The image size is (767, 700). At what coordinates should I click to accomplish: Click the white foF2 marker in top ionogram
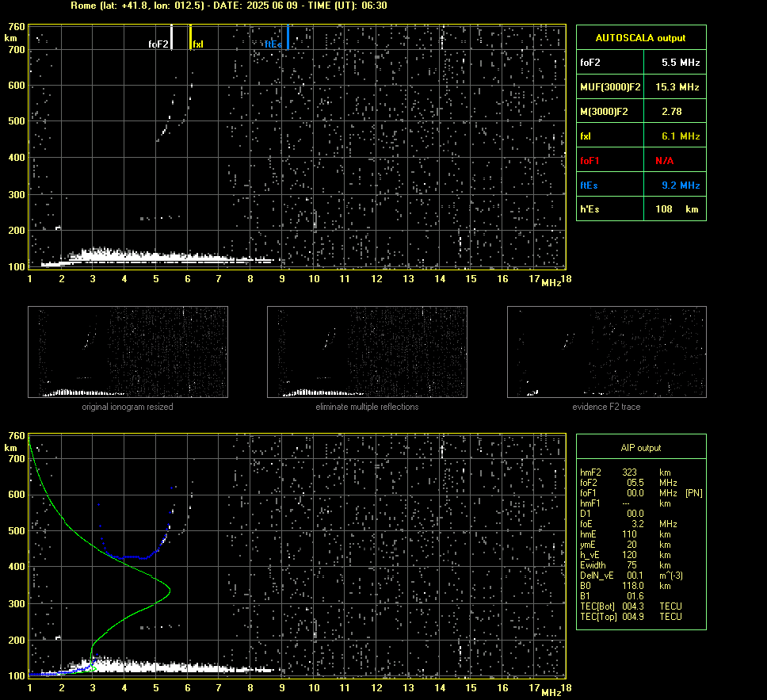pos(171,37)
